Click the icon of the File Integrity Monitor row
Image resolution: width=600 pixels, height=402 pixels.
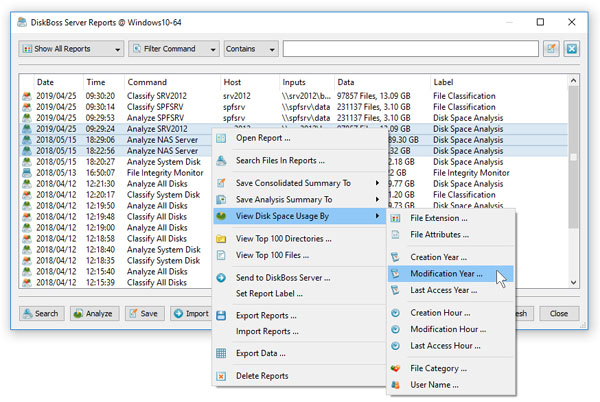pyautogui.click(x=26, y=173)
